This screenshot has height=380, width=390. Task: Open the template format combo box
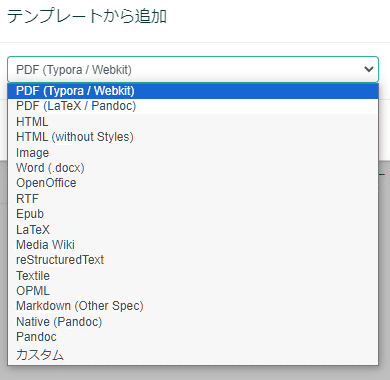coord(193,69)
